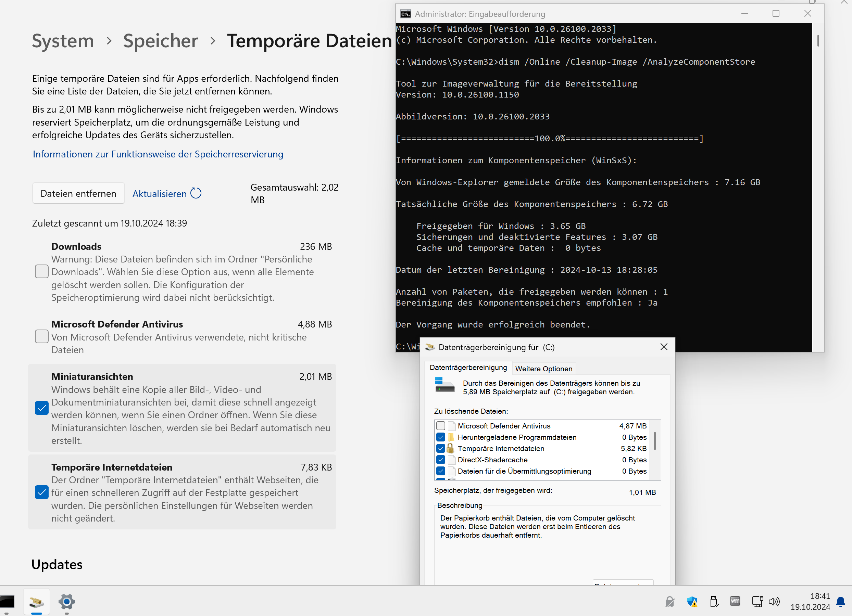Viewport: 852px width, 616px height.
Task: Navigate to System breadcrumb level
Action: tap(63, 40)
